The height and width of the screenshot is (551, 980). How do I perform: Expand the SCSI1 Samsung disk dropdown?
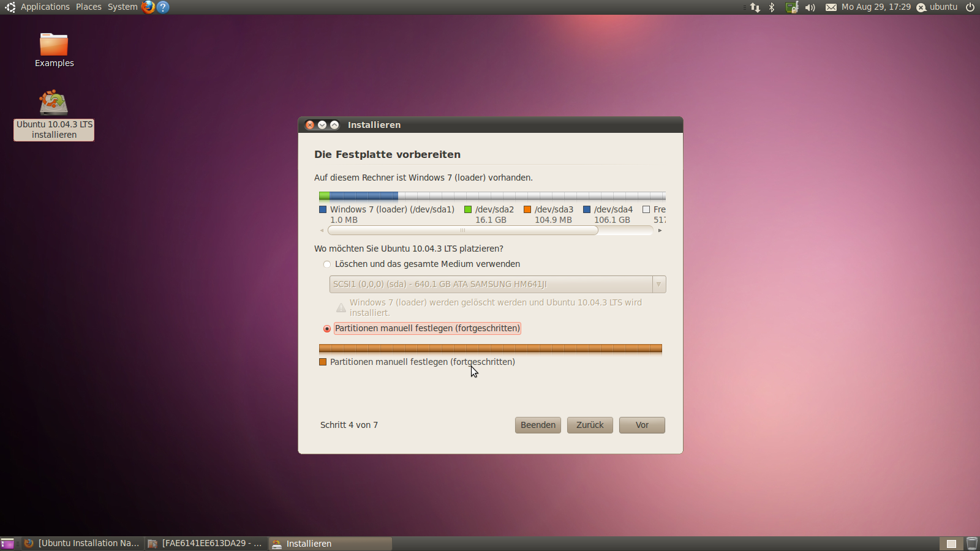pos(658,284)
